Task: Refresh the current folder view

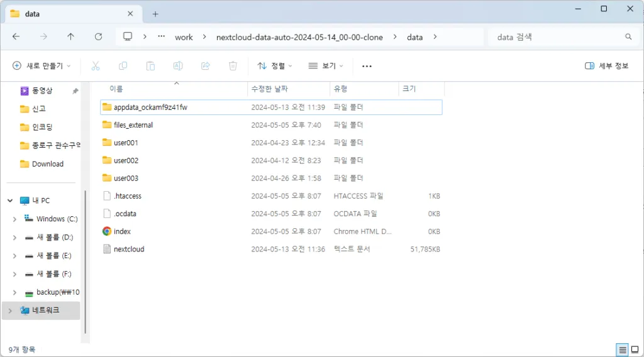Action: (98, 37)
